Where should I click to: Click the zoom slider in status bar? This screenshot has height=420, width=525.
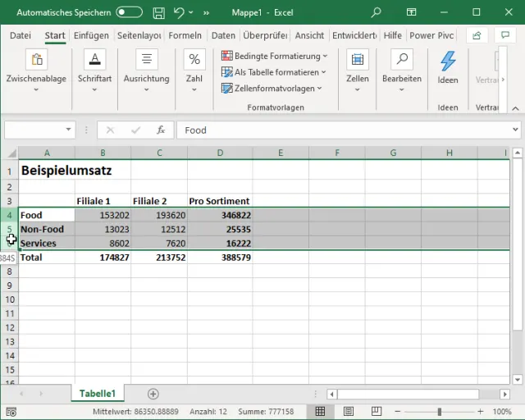(x=440, y=411)
